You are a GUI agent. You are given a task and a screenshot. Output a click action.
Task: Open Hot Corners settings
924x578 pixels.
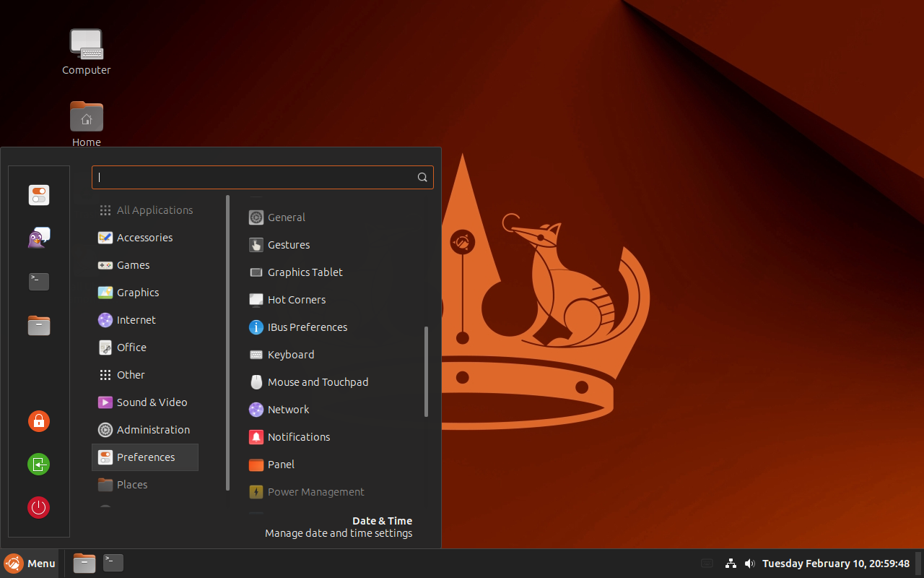[296, 300]
